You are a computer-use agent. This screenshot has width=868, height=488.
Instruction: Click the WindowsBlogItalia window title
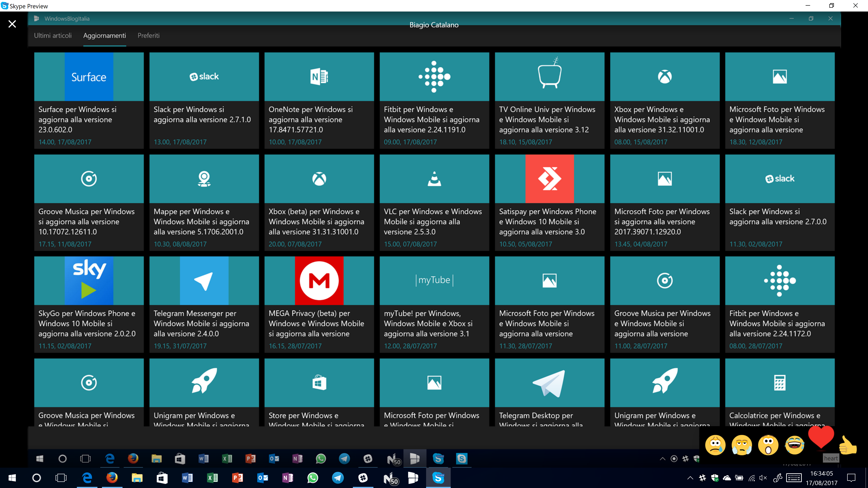click(x=67, y=19)
